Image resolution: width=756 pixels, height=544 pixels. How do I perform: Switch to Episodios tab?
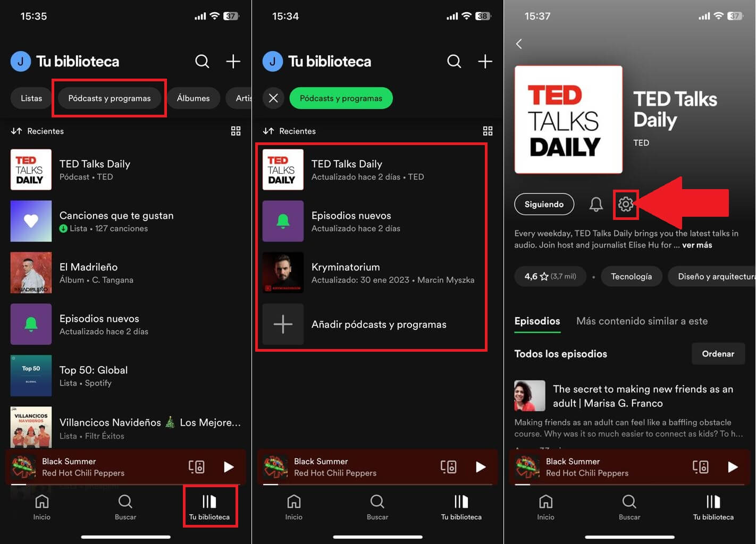[537, 321]
